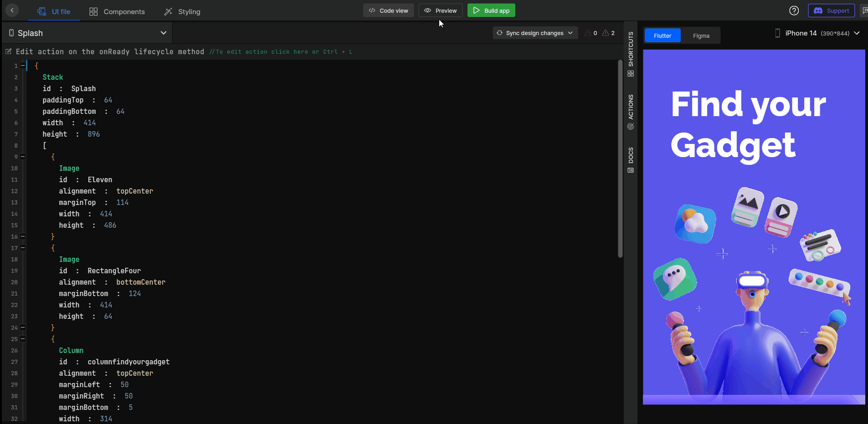Open the Splash screen selector dropdown
The image size is (868, 424).
pyautogui.click(x=163, y=33)
